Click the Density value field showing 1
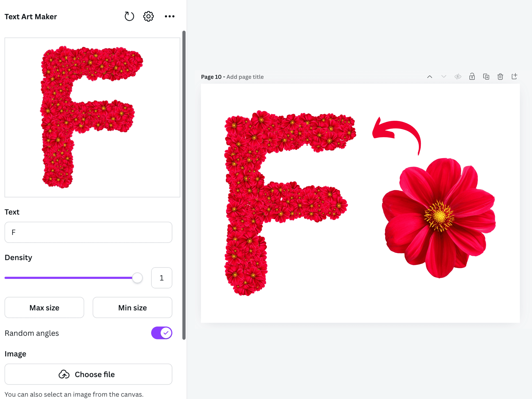Image resolution: width=532 pixels, height=399 pixels. (x=162, y=278)
